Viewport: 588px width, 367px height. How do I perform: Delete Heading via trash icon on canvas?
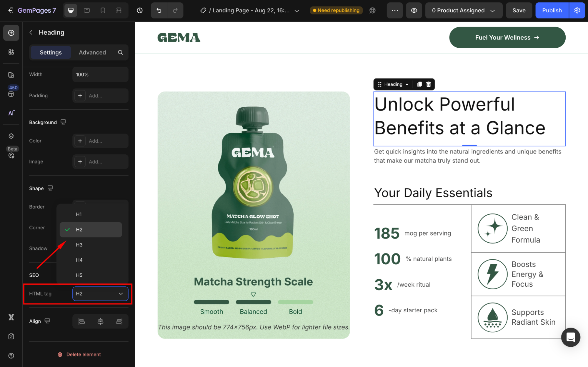[429, 84]
